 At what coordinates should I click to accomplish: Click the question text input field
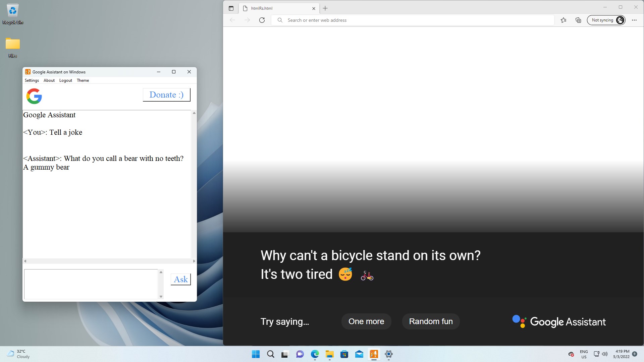91,284
